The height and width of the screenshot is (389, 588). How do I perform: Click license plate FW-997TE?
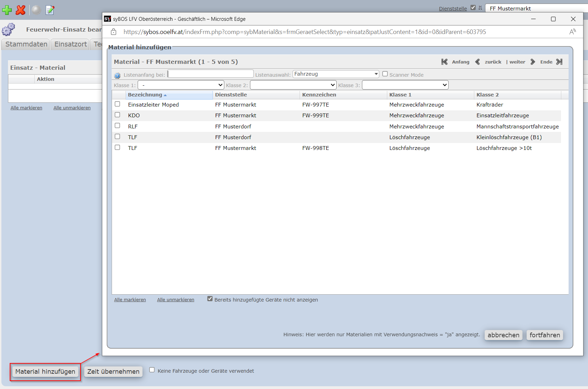tap(315, 105)
